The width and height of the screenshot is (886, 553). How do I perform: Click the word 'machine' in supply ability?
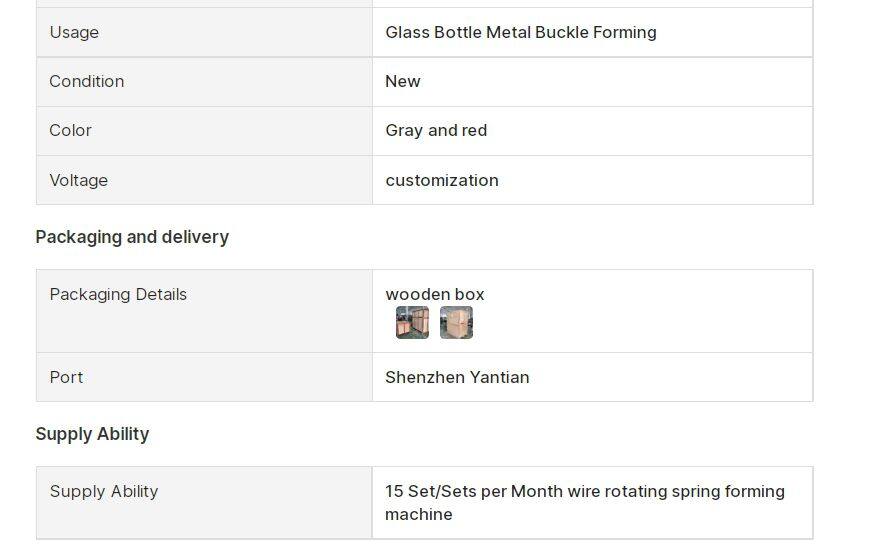click(418, 514)
